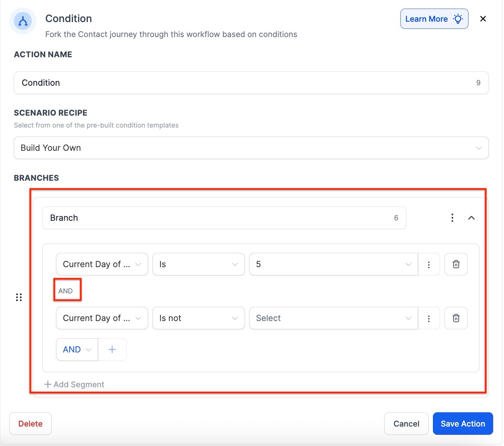The width and height of the screenshot is (504, 446).
Task: Grab the branch drag handle dots
Action: click(x=19, y=297)
